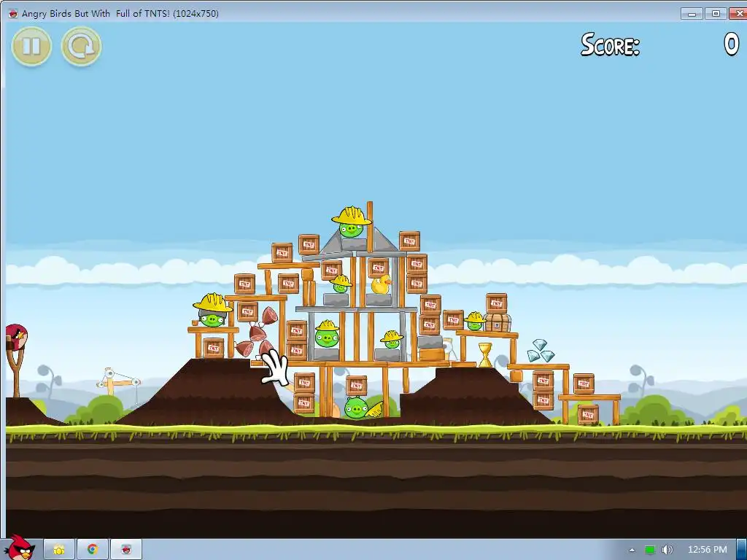Open the yellow flower taskbar icon

(59, 550)
